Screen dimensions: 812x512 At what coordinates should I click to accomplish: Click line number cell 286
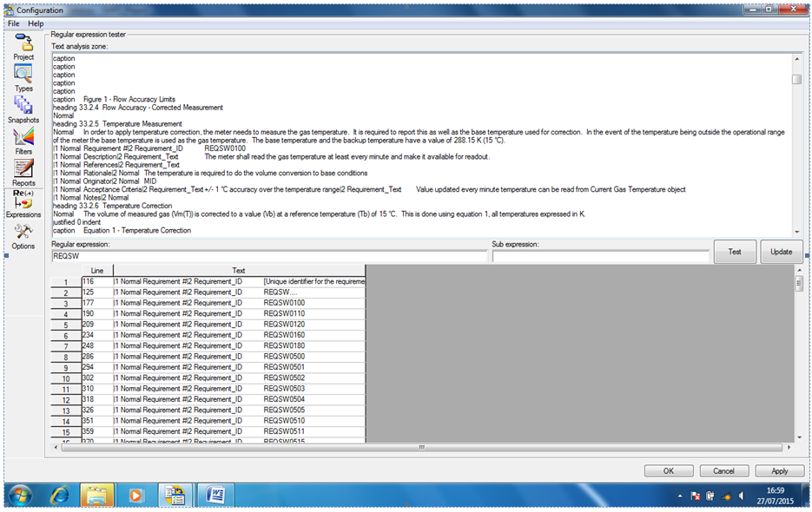(x=97, y=357)
